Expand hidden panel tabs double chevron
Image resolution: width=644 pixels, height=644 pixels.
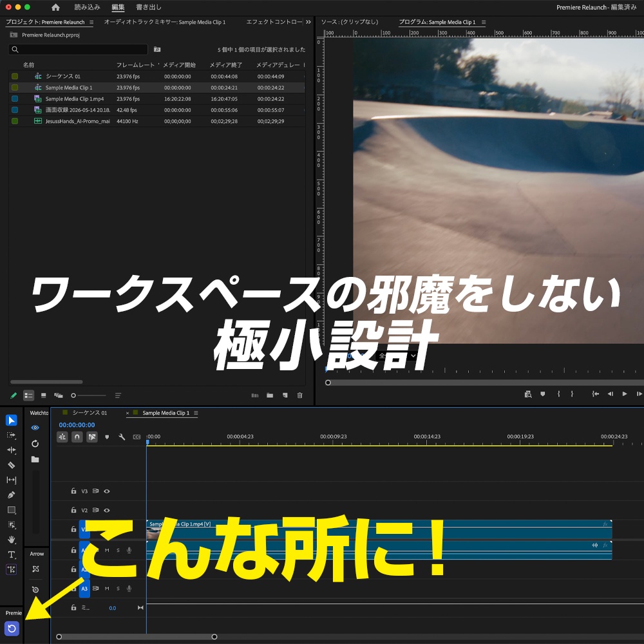(308, 22)
